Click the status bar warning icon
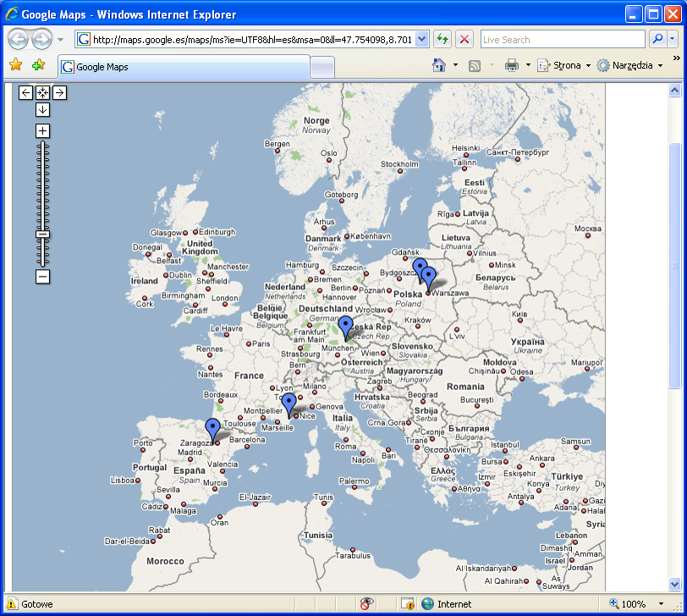Viewport: 687px width, 616px height. (x=12, y=604)
